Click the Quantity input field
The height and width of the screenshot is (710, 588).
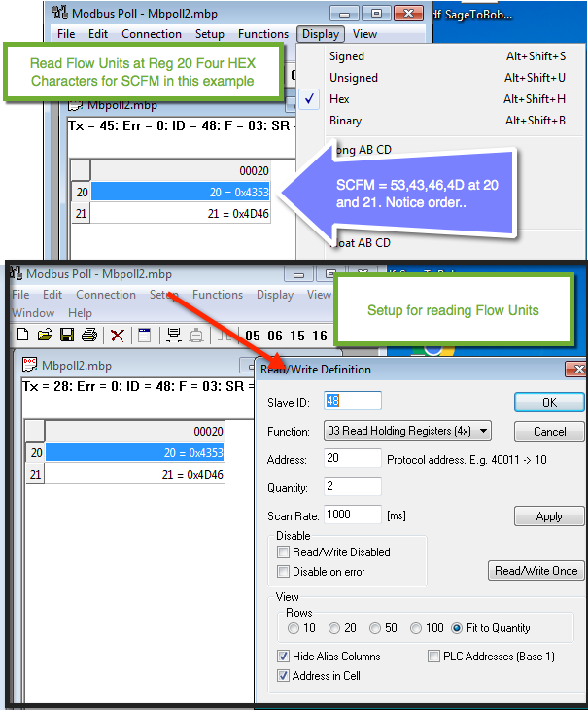(x=353, y=486)
